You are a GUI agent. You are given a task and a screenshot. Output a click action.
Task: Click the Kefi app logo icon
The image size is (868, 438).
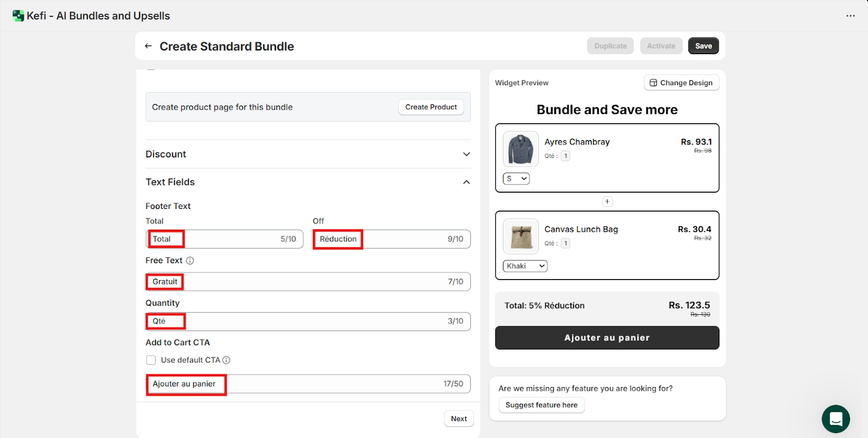coord(18,16)
